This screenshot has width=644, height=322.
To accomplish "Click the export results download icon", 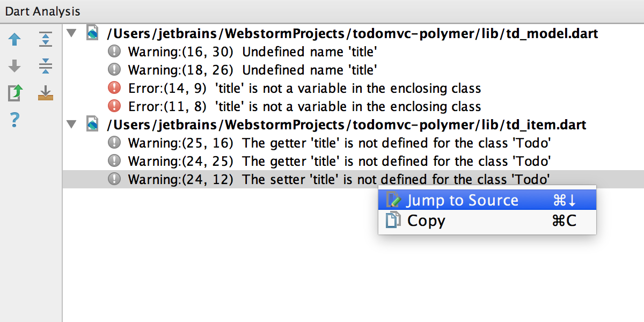I will coord(46,93).
